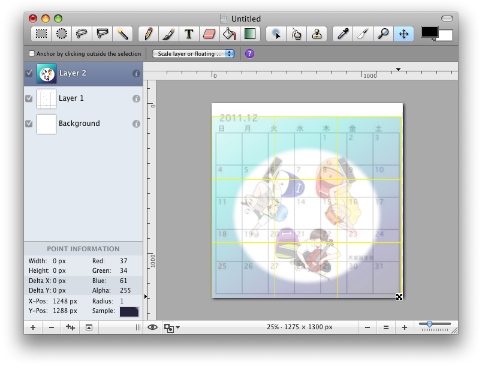Open the Scale layer or floating dropdown
The width and height of the screenshot is (482, 370).
point(194,54)
